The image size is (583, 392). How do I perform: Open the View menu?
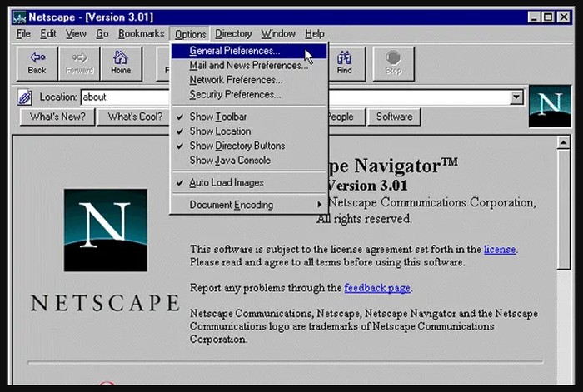click(76, 34)
